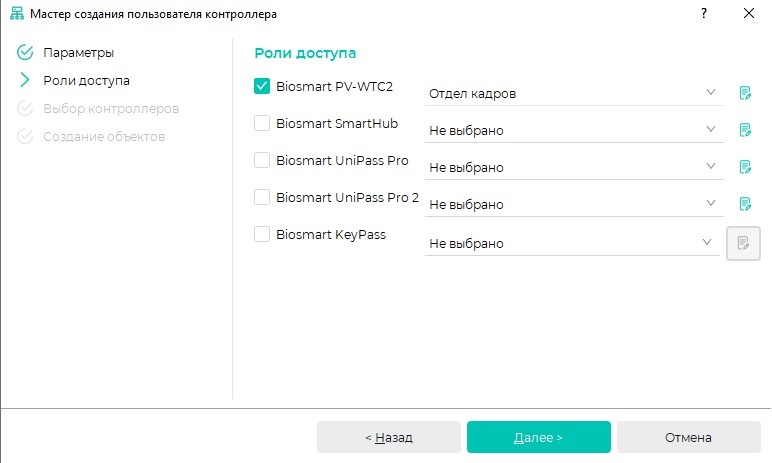Screen dimensions: 772x463
Task: Tick the Biosmart UniPass Pro checkbox
Action: pos(262,160)
